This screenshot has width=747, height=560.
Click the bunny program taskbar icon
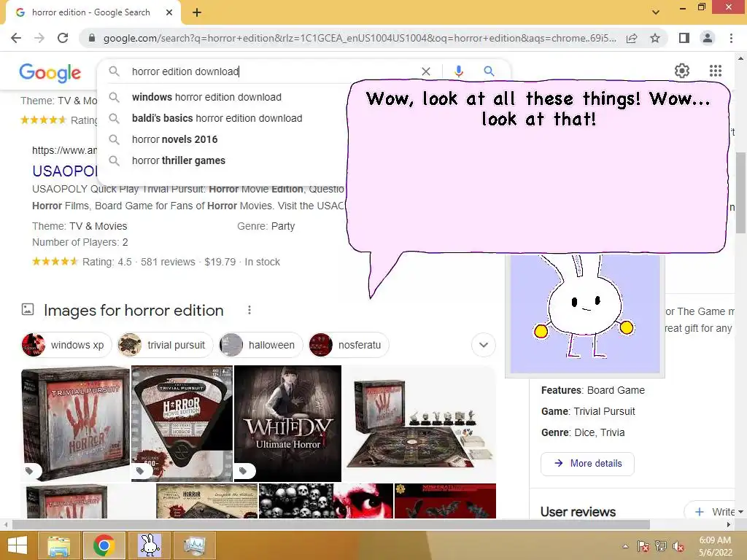150,545
